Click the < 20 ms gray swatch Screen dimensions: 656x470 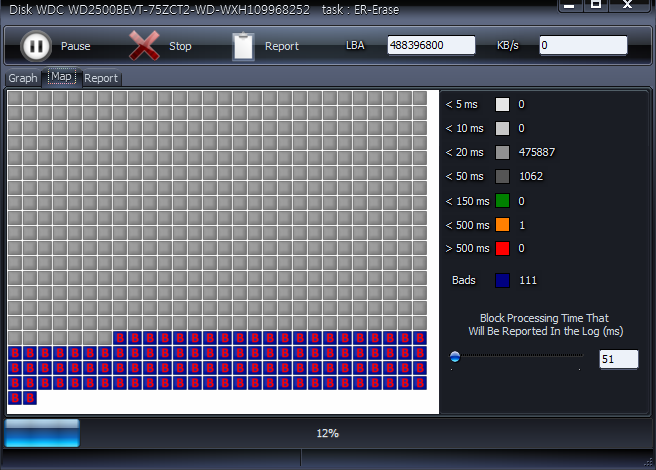tap(502, 152)
